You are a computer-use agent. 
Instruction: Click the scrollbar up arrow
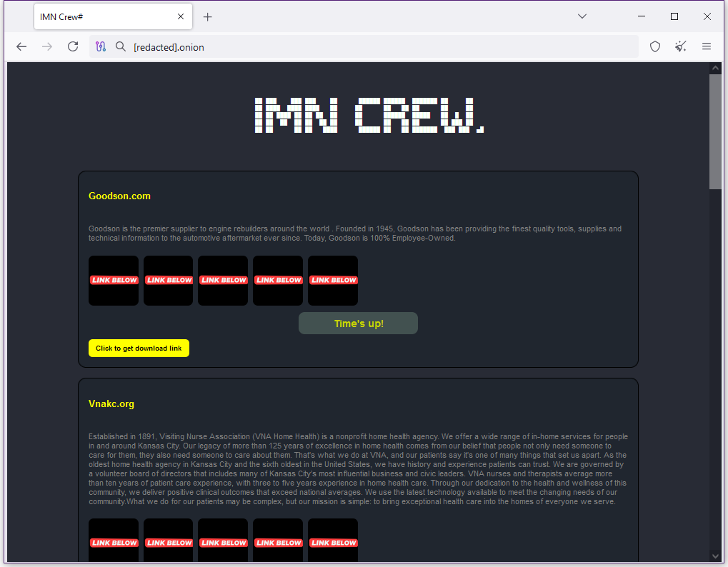click(x=715, y=69)
